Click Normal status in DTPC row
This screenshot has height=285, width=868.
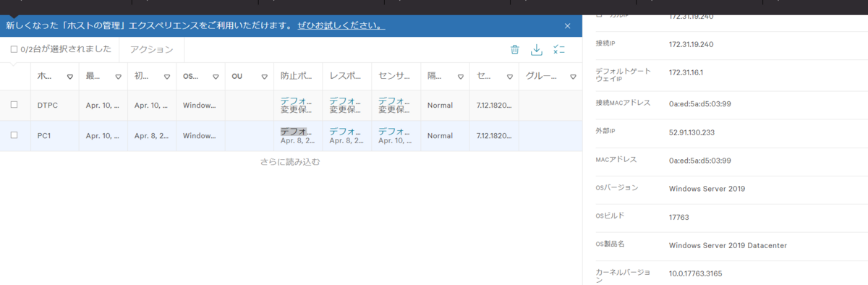click(440, 106)
